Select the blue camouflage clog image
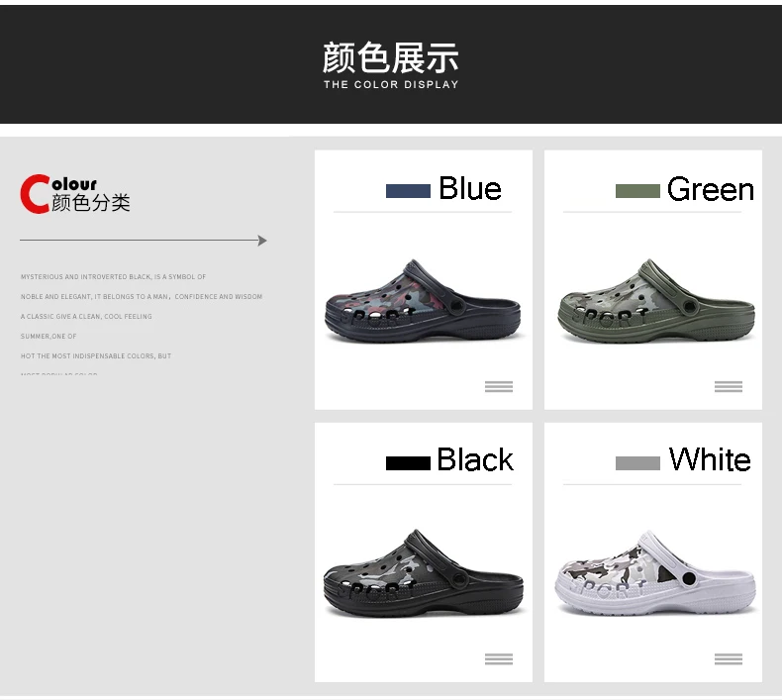Image resolution: width=782 pixels, height=700 pixels. [x=423, y=301]
